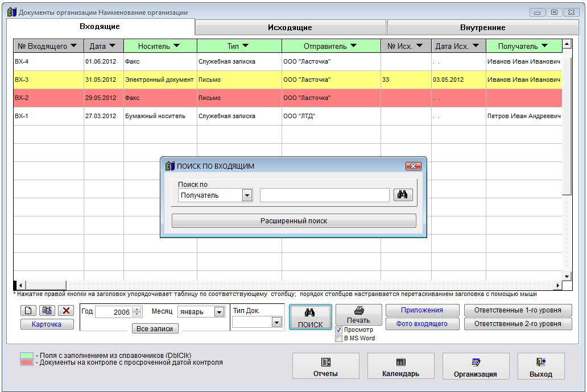
Task: Click the search text input field
Action: click(325, 195)
